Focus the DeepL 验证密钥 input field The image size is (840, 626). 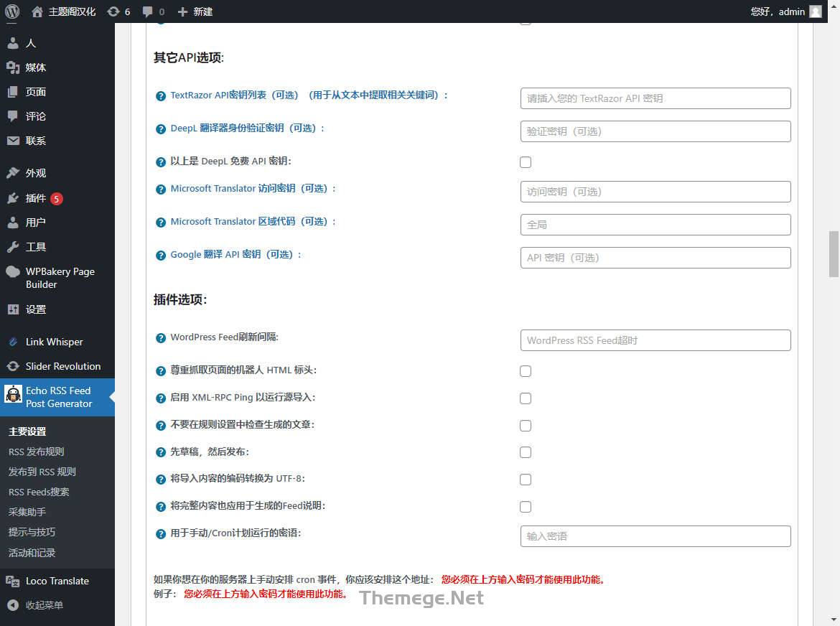point(655,131)
